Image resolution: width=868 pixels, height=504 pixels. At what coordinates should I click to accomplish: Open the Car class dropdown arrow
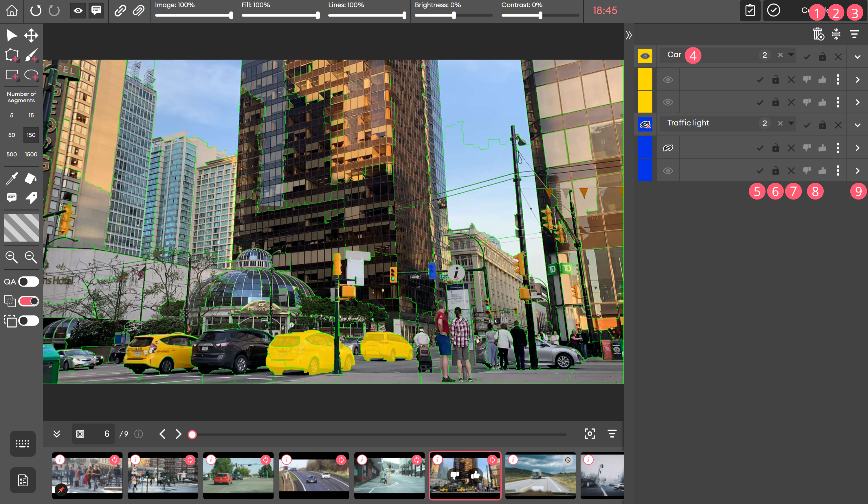click(791, 55)
